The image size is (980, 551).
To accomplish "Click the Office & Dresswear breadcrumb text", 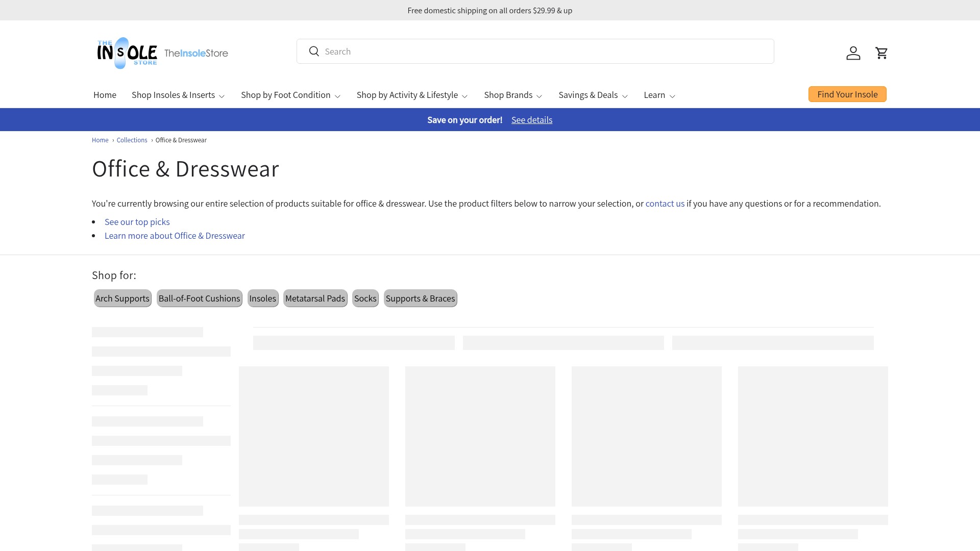I will tap(181, 140).
